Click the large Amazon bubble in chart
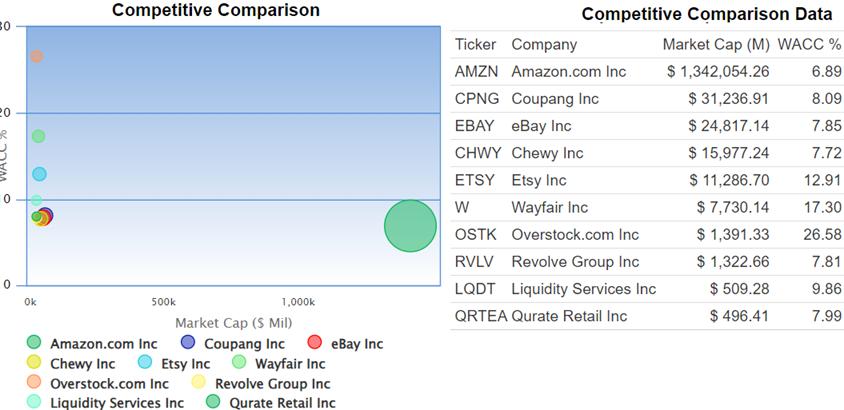The image size is (844, 410). tap(410, 226)
